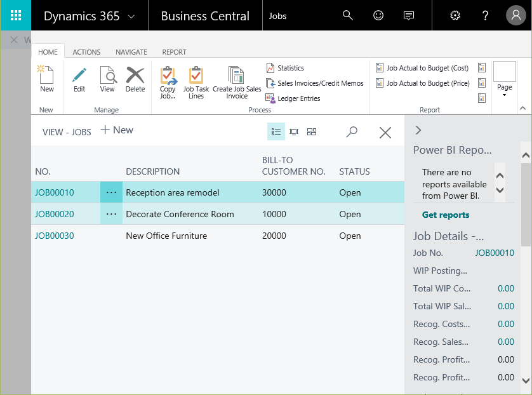The height and width of the screenshot is (395, 532).
Task: Open the user profile avatar
Action: 515,15
